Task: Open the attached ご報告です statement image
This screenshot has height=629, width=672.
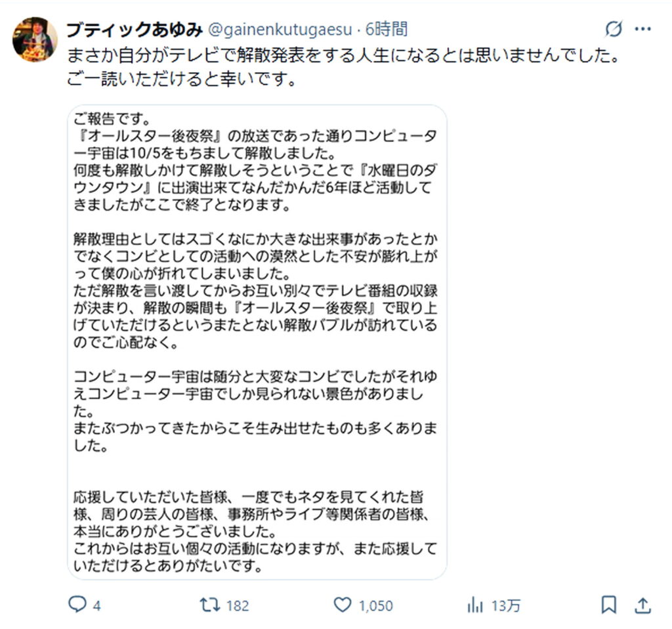Action: click(257, 341)
